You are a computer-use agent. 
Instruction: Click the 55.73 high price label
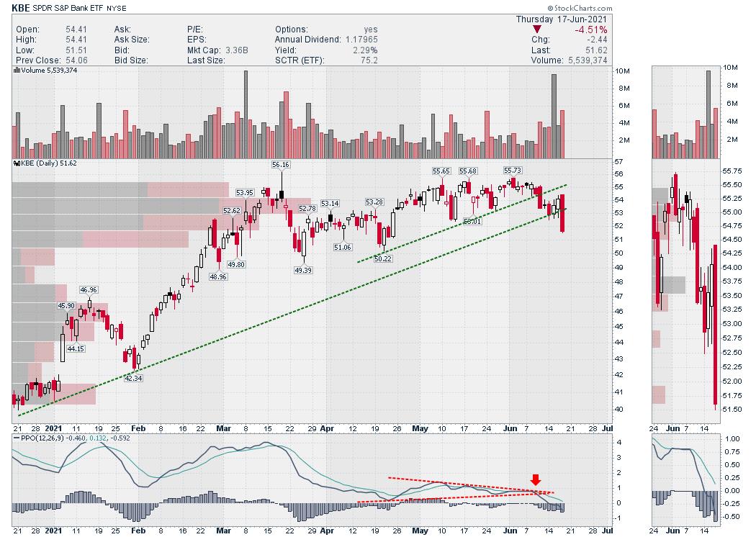coord(513,171)
